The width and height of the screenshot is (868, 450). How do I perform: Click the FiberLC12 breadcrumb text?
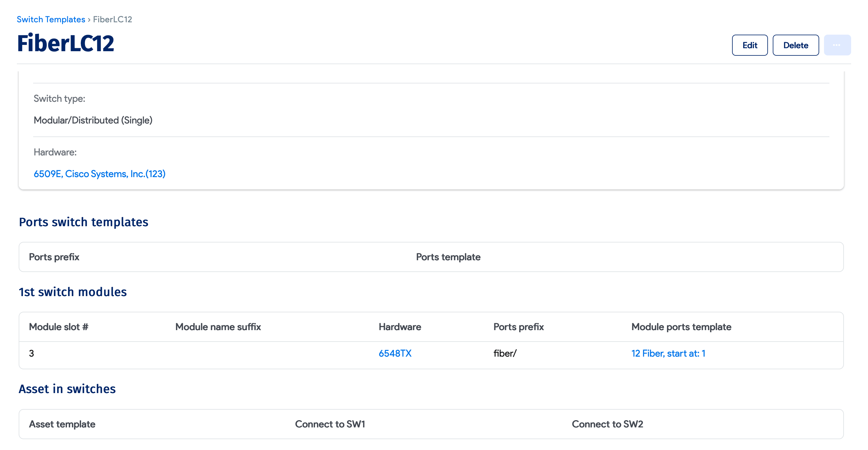click(112, 20)
